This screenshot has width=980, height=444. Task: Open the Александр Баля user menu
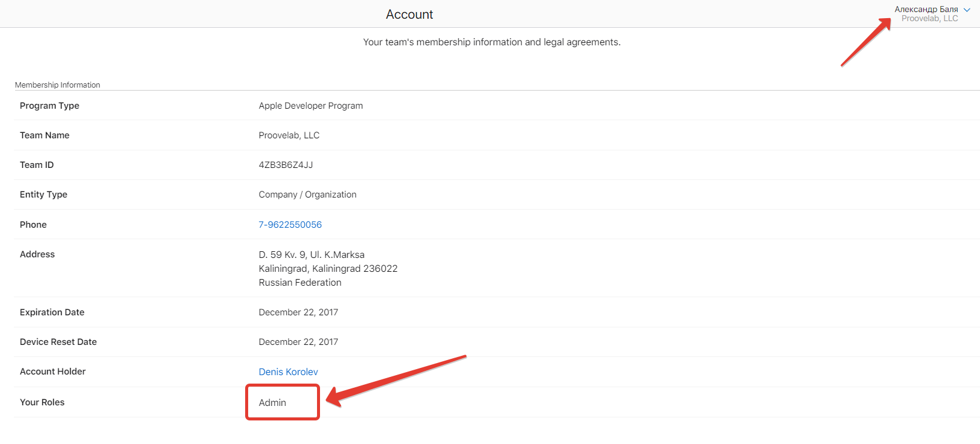point(926,9)
